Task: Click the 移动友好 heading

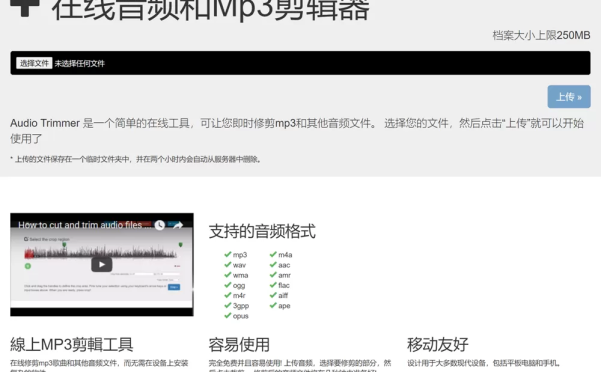Action: pos(438,344)
